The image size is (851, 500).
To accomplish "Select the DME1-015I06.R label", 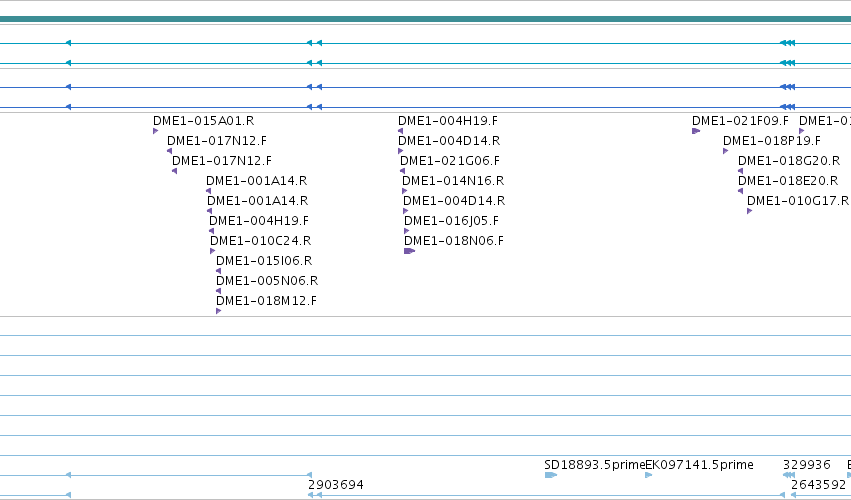I will pos(264,261).
